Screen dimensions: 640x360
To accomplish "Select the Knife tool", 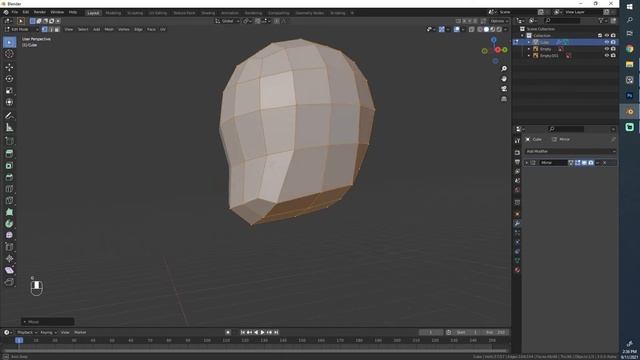I will point(9,200).
